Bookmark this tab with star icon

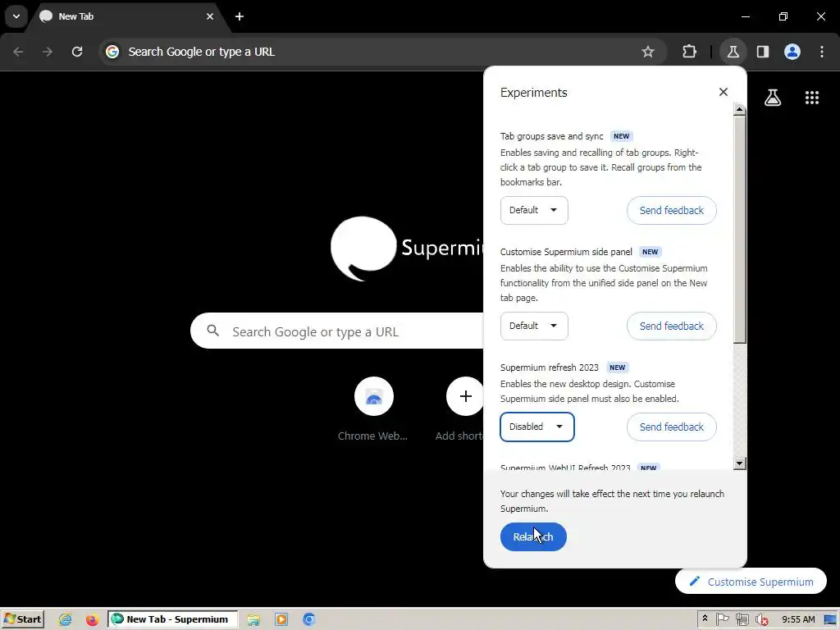[x=648, y=52]
